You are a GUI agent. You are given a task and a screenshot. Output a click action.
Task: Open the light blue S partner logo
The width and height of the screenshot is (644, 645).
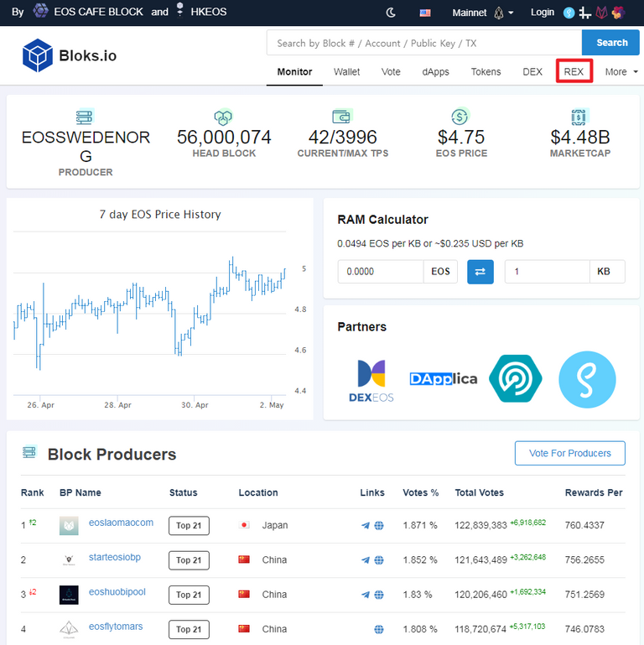(x=587, y=379)
